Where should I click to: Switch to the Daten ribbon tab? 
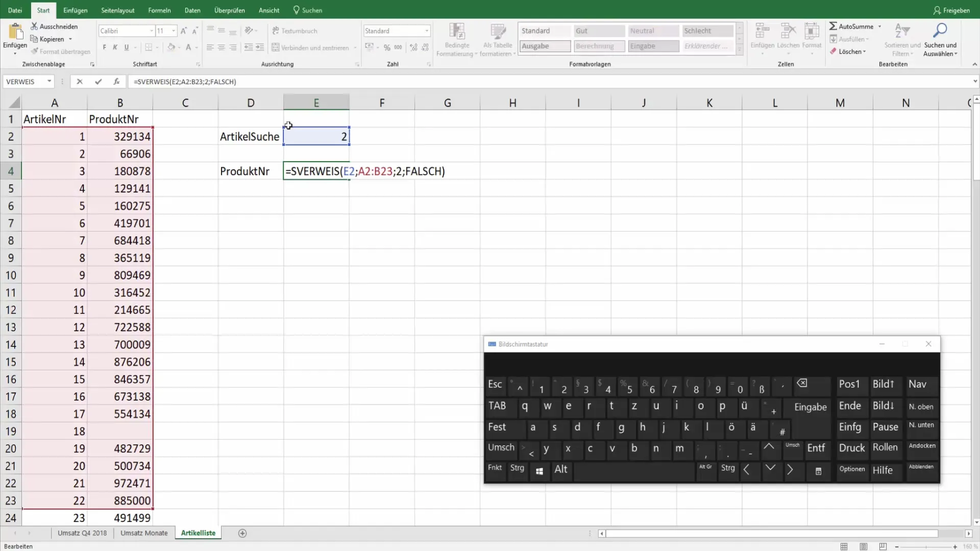coord(192,10)
